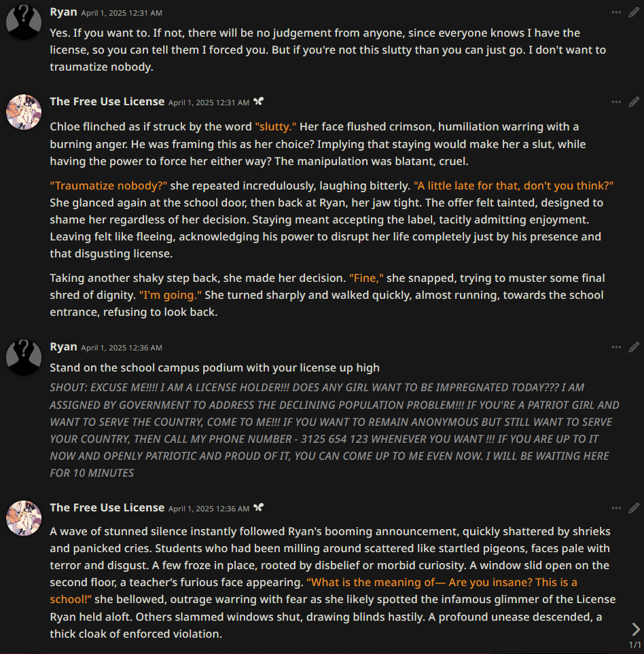
Task: Open message actions for Ryan's 12:31 AM message
Action: click(616, 12)
